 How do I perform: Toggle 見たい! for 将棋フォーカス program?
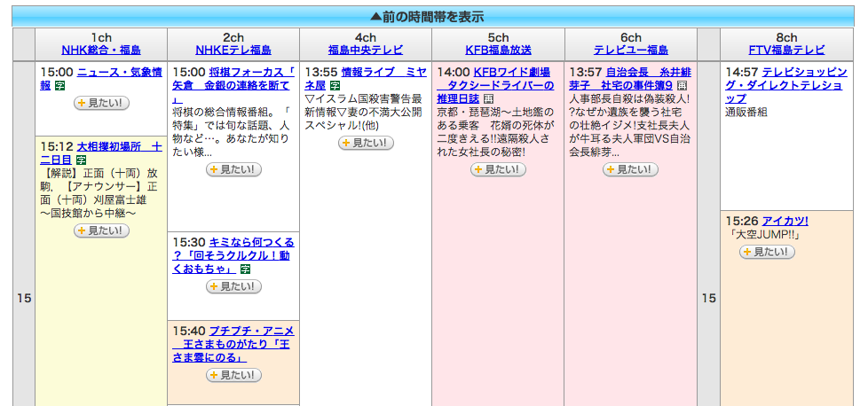pos(233,169)
